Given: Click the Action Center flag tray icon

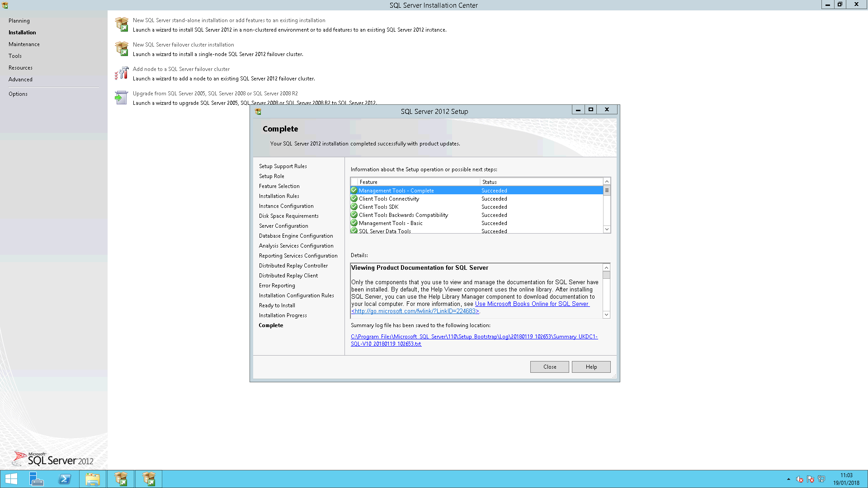Looking at the screenshot, I should (811, 479).
